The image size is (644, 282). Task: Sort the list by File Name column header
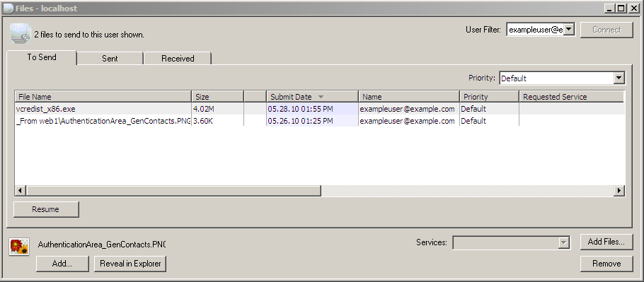(103, 97)
